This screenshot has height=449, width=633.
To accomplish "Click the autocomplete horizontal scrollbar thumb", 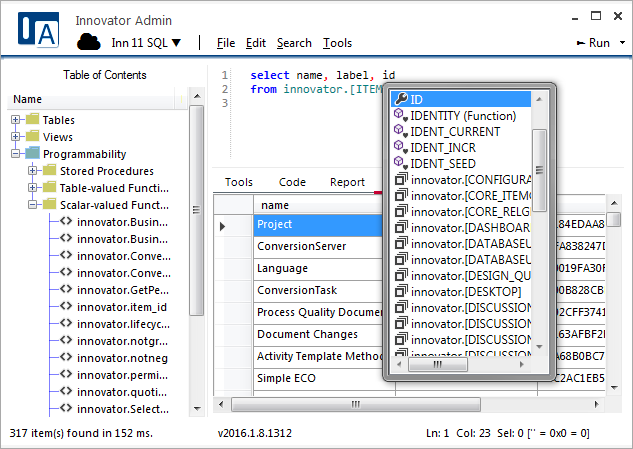I will [438, 365].
